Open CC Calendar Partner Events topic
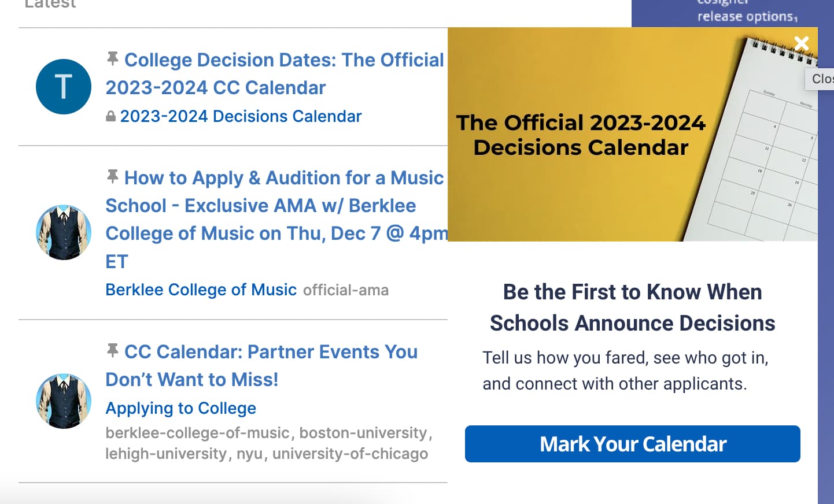 click(261, 365)
